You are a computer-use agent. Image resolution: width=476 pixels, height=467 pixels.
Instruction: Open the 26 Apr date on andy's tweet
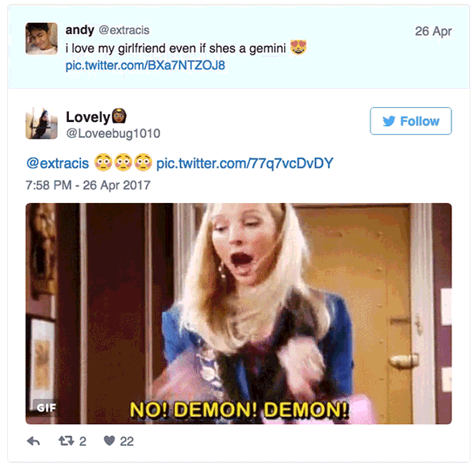pyautogui.click(x=433, y=31)
